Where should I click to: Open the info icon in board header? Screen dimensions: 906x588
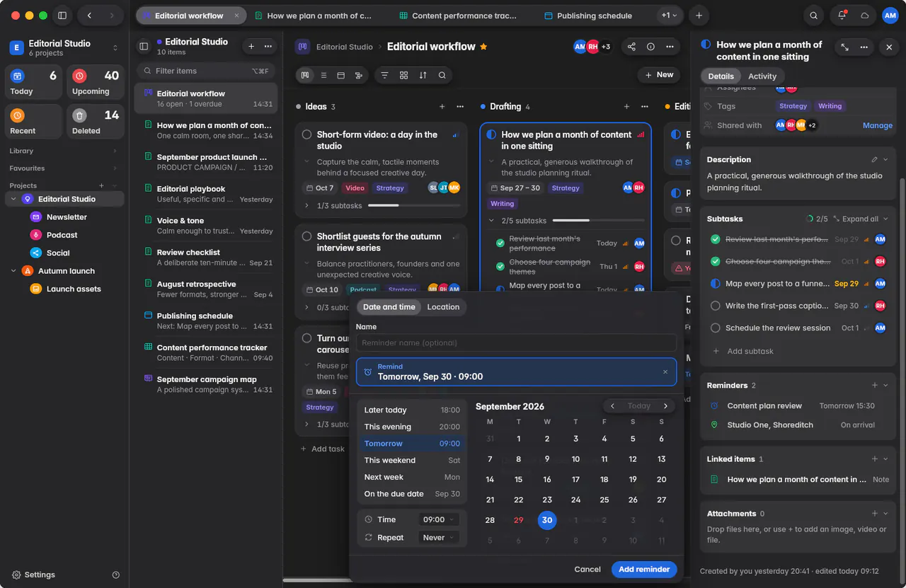[x=650, y=47]
